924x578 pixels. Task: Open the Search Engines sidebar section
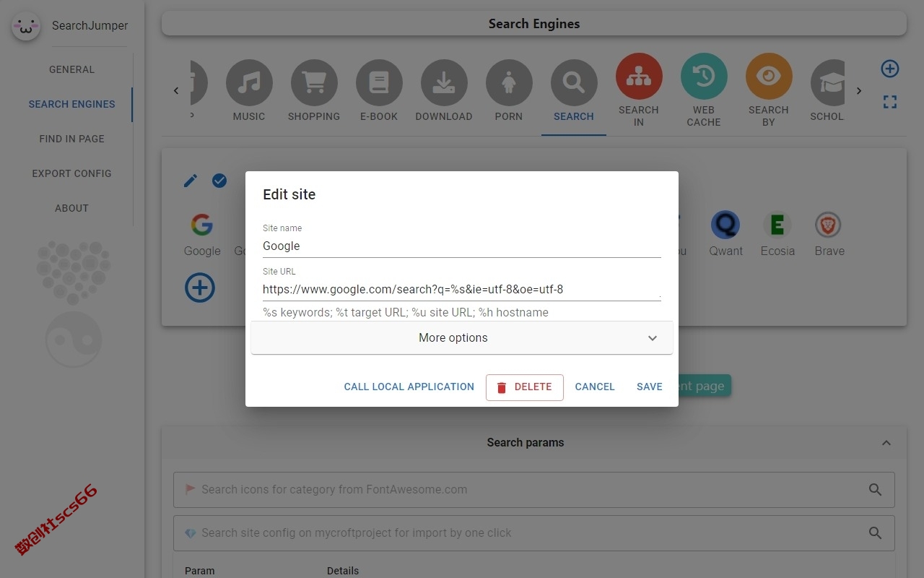click(x=71, y=104)
